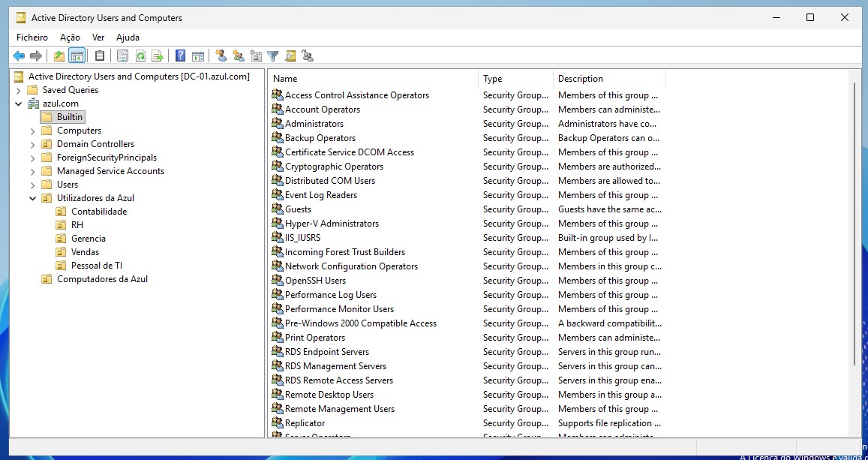Screen dimensions: 868x460
Task: Sort by the Name column header
Action: pos(373,79)
